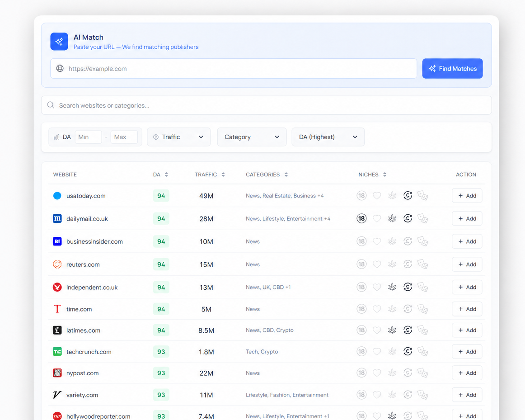The image size is (525, 420).
Task: Click the Search websites or categories field
Action: [x=267, y=105]
